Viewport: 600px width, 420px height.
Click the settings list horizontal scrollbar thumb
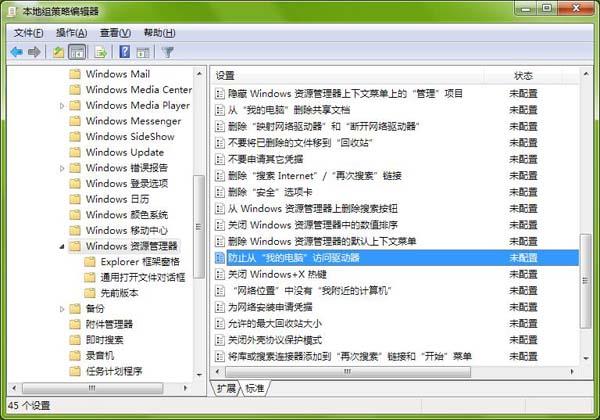[348, 372]
